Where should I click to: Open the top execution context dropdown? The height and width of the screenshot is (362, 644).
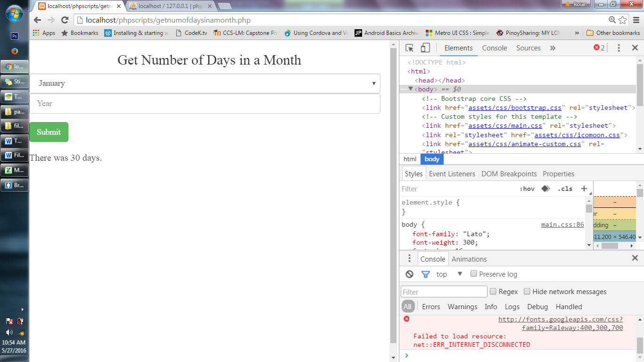449,274
